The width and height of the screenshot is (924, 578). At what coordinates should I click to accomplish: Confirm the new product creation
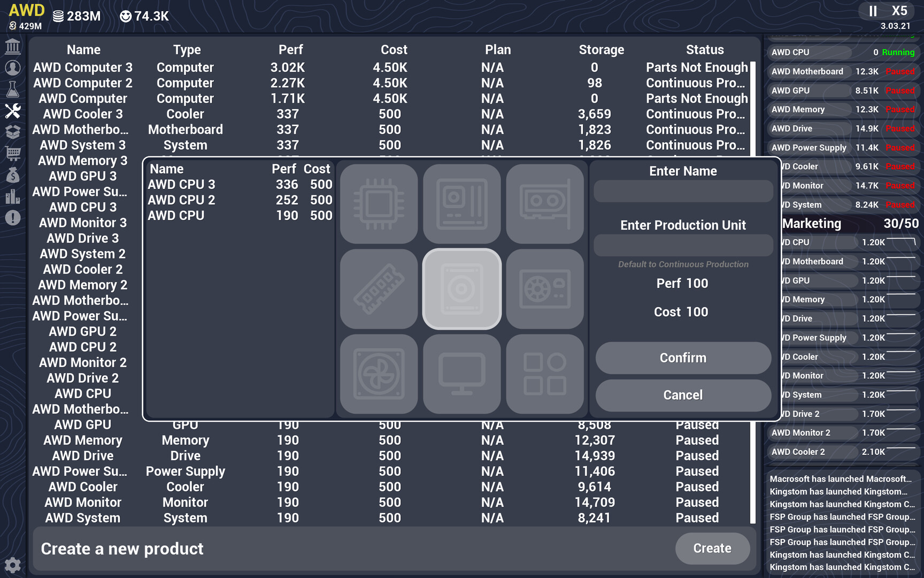coord(683,358)
